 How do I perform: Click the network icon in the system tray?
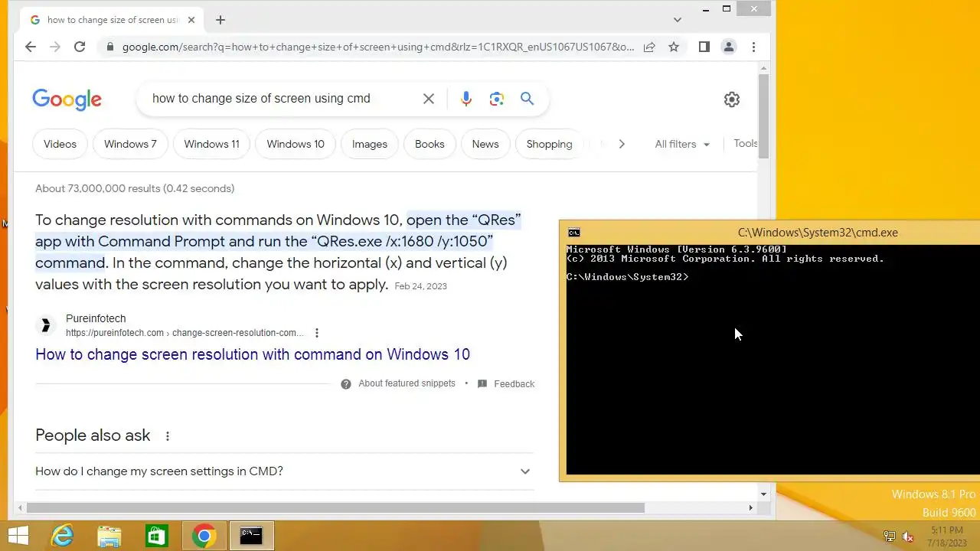coord(890,536)
